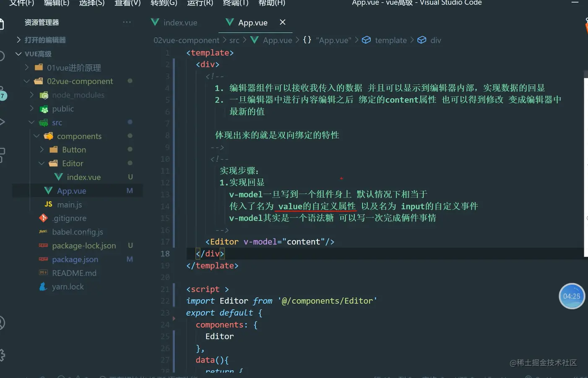Click the template breadcrumb segment
The height and width of the screenshot is (378, 588).
(385, 40)
